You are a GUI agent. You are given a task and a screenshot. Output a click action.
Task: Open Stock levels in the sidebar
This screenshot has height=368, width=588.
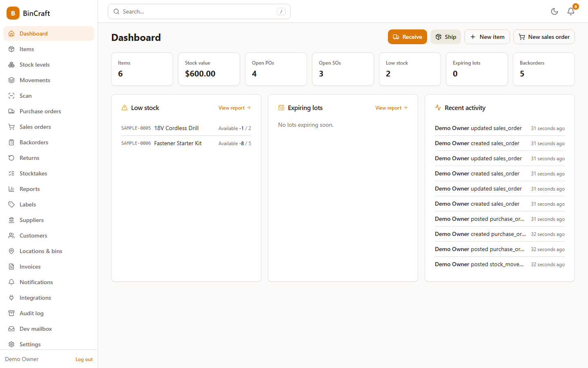(x=49, y=65)
